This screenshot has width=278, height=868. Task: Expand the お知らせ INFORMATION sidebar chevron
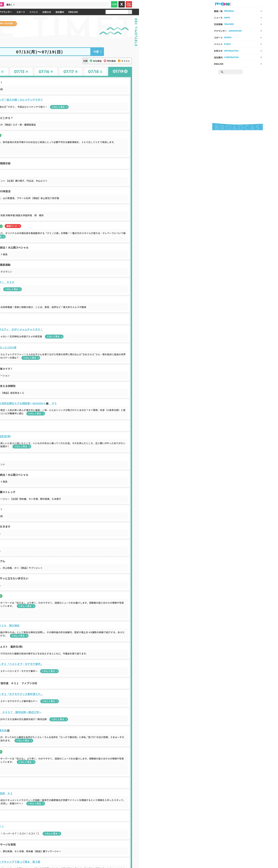(261, 51)
